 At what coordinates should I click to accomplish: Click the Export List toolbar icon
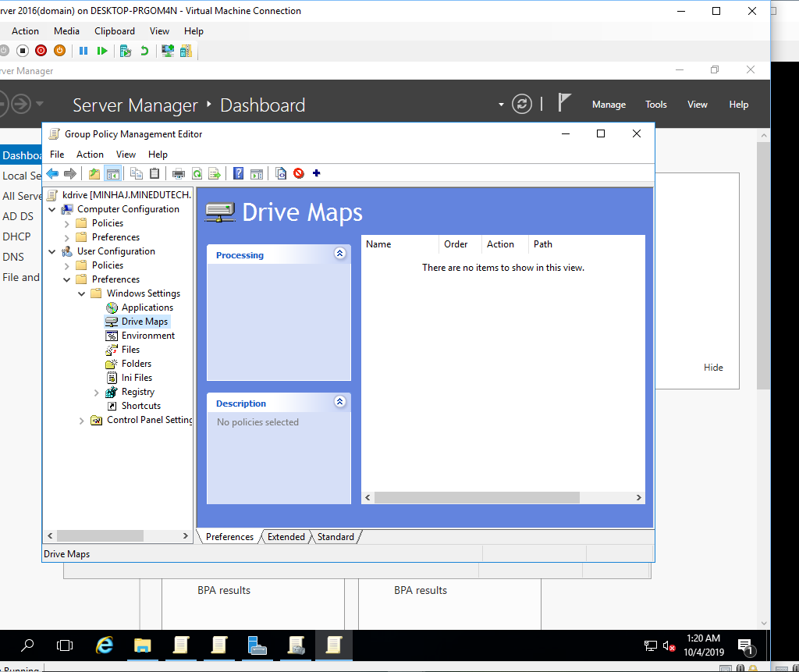tap(215, 173)
